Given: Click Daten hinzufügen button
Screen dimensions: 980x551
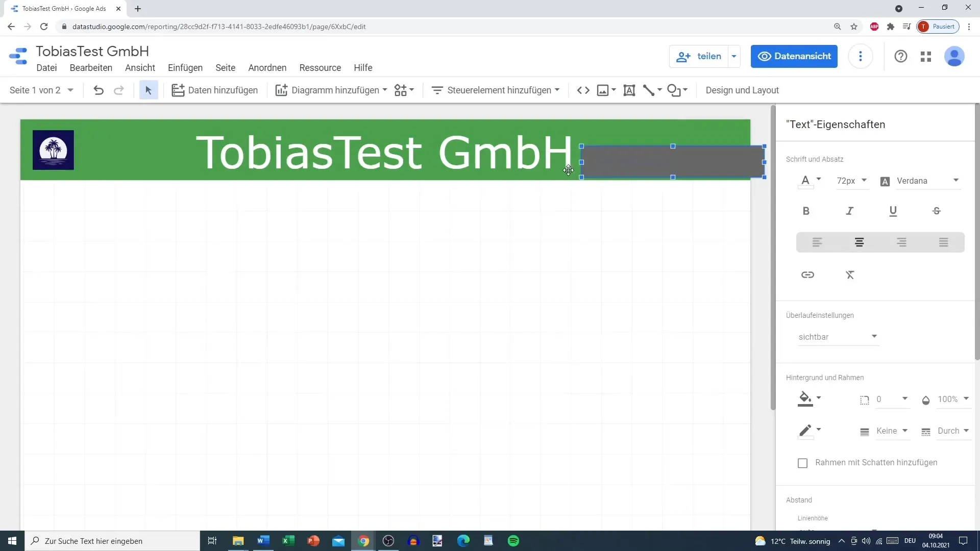Looking at the screenshot, I should pyautogui.click(x=214, y=90).
